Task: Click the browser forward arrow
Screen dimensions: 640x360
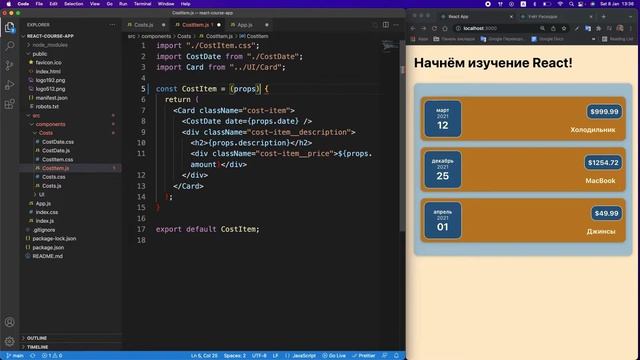Action: [x=423, y=28]
